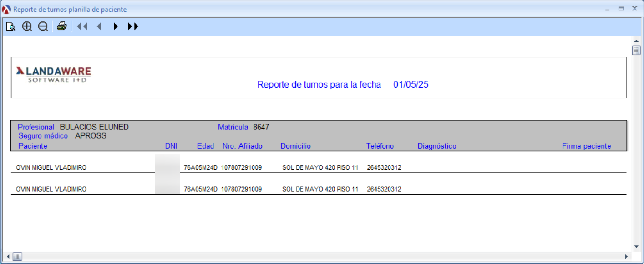Click the Firma paciente column header

(x=587, y=146)
